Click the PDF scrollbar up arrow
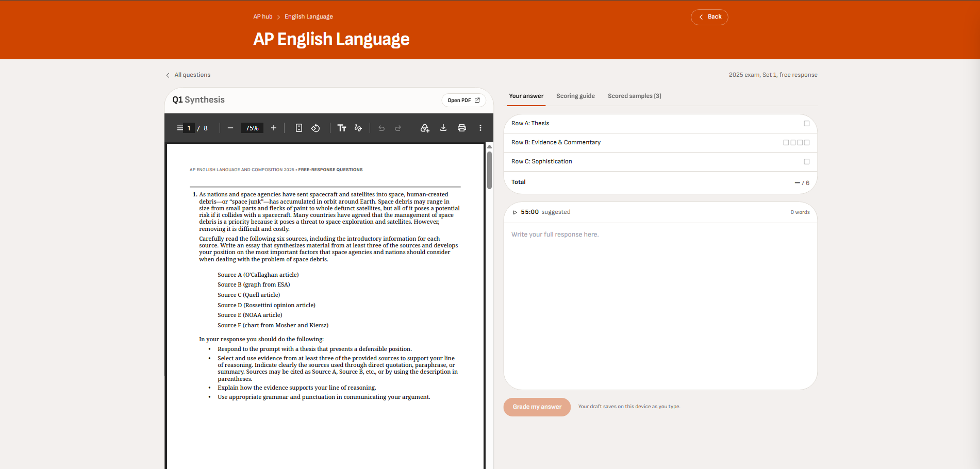This screenshot has width=980, height=469. coord(490,147)
